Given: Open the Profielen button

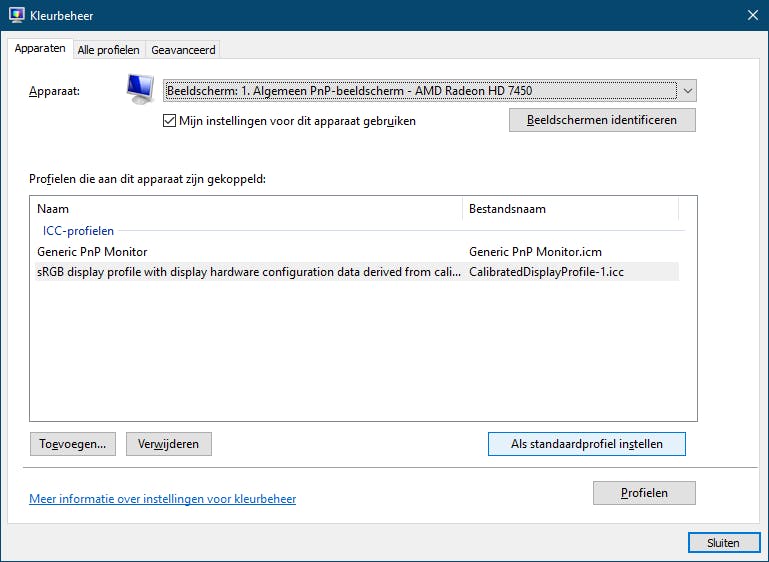Looking at the screenshot, I should click(x=644, y=493).
